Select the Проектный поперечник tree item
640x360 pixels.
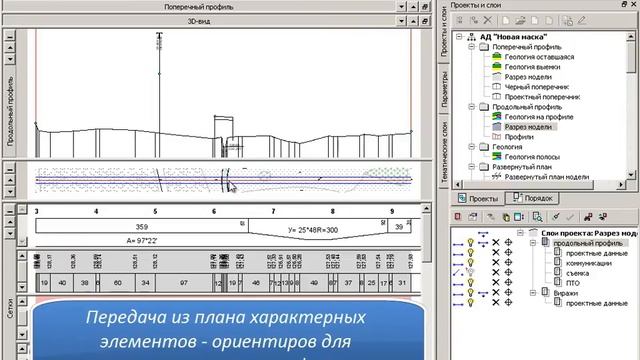[542, 97]
